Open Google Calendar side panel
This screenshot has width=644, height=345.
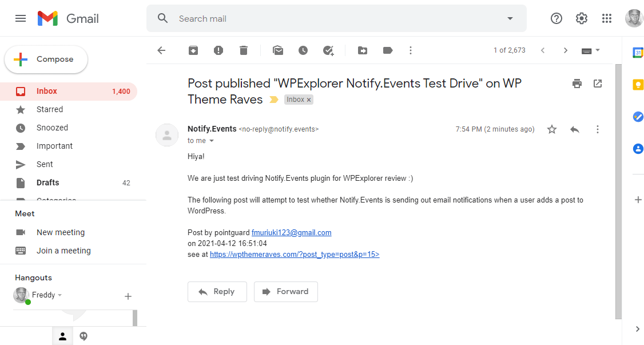pos(638,53)
